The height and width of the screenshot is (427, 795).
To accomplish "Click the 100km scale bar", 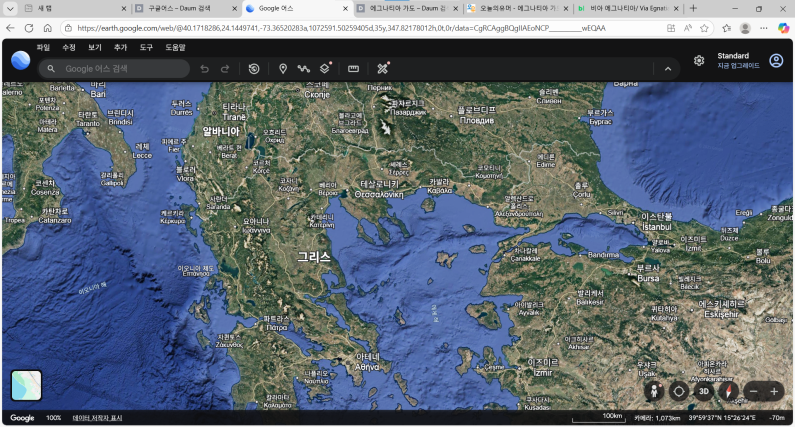I will (x=598, y=418).
